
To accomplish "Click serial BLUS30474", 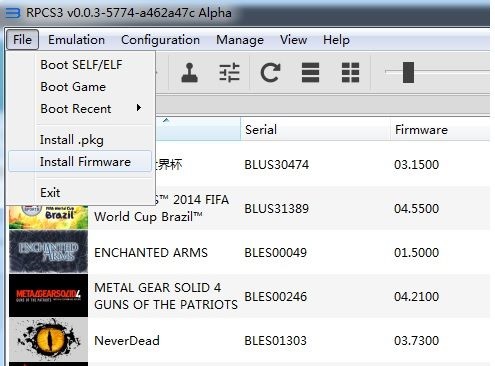I will [x=277, y=165].
